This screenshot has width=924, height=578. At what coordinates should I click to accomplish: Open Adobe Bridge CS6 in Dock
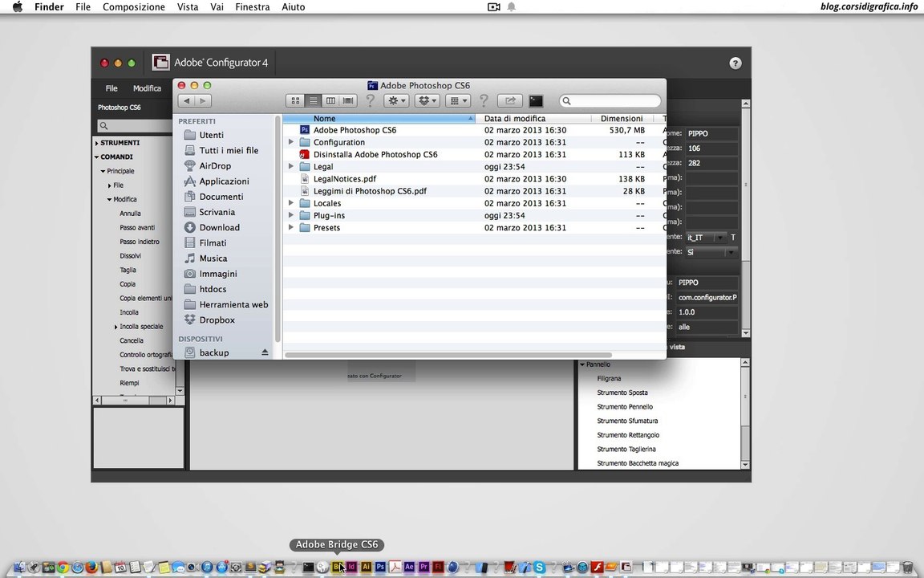[x=337, y=567]
